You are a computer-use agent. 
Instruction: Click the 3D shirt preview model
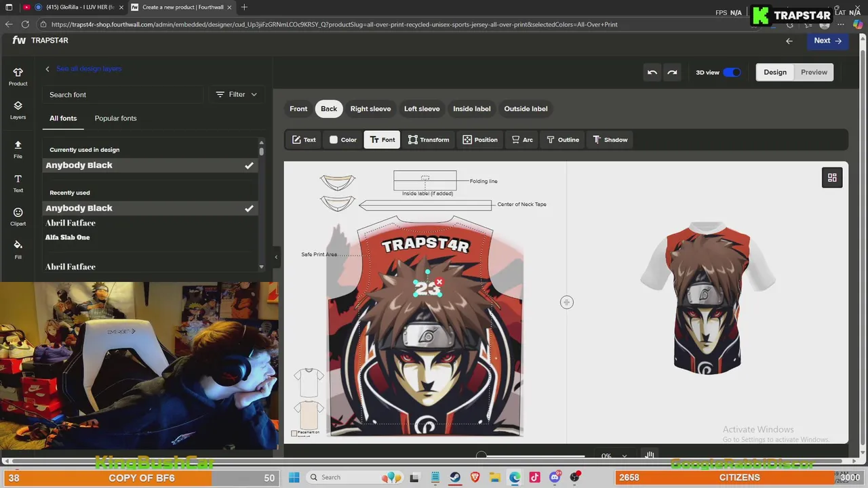pos(707,298)
